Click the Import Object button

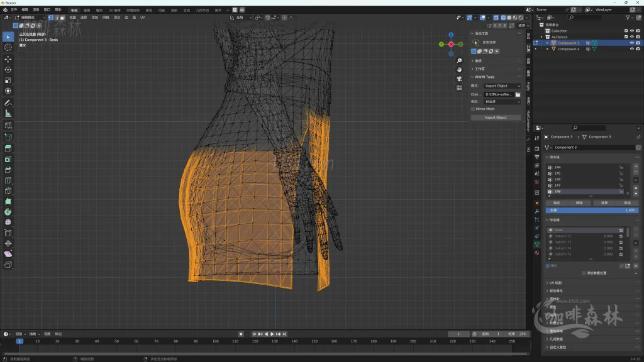[496, 118]
